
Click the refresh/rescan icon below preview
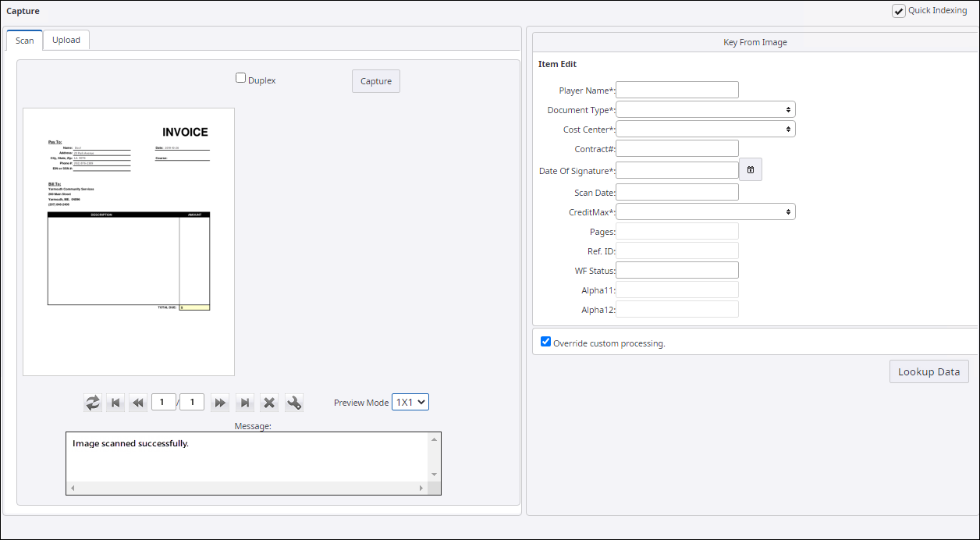coord(93,403)
